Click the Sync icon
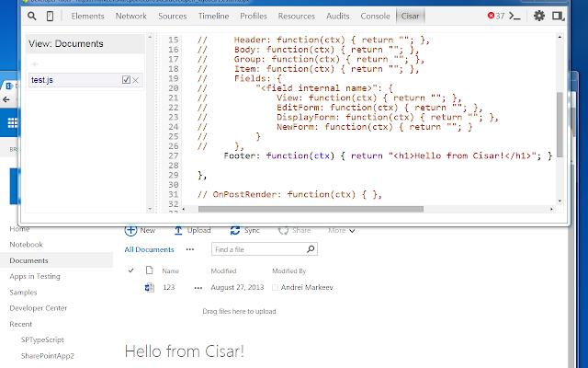588x368 pixels. pos(235,230)
